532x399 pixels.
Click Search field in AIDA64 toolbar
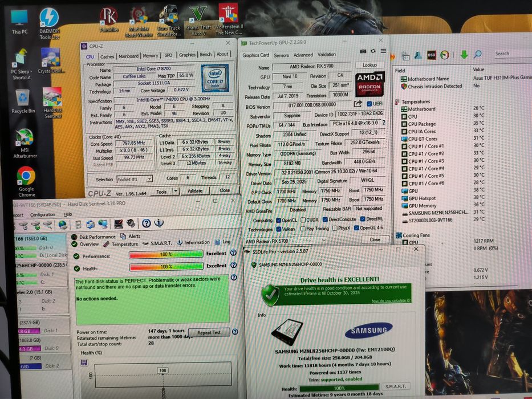(x=512, y=53)
